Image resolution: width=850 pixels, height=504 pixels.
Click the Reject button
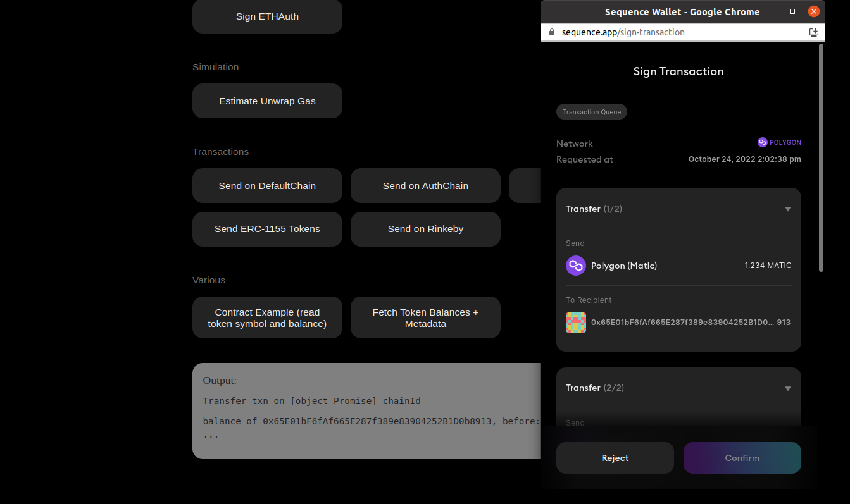click(x=615, y=458)
